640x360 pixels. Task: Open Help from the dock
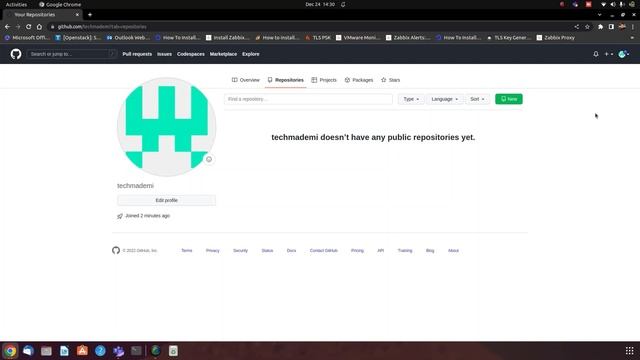click(x=100, y=351)
